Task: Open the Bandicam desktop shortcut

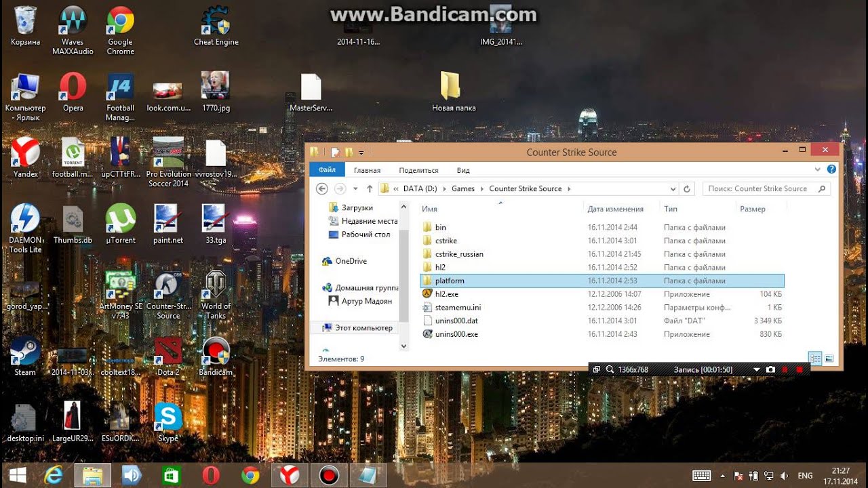Action: point(216,357)
